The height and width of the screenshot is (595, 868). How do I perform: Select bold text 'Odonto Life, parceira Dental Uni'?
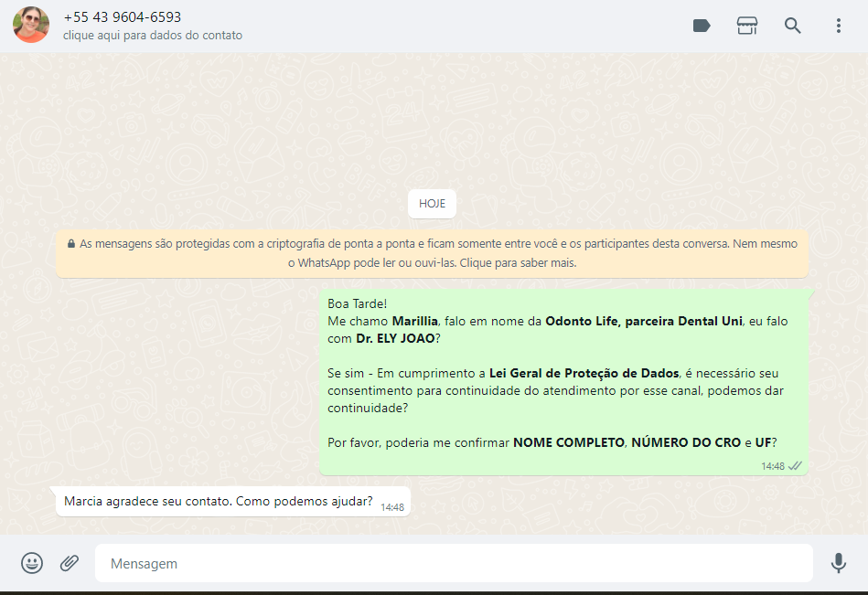[x=644, y=322]
